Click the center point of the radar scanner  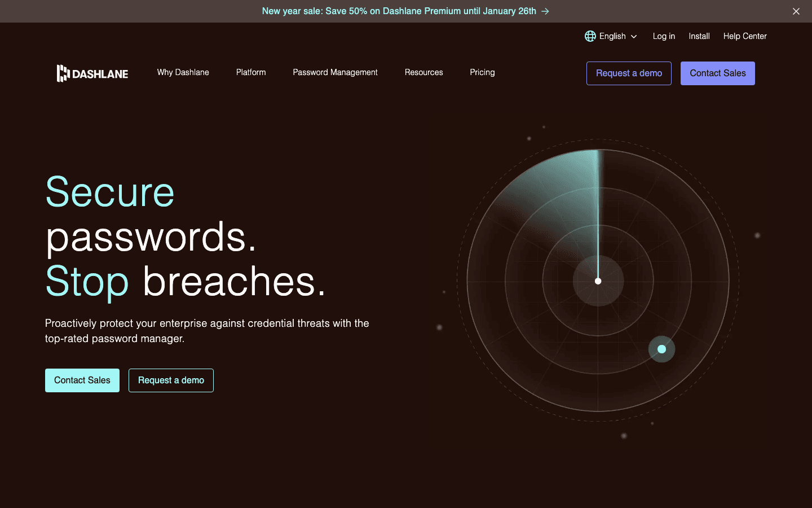(x=598, y=281)
